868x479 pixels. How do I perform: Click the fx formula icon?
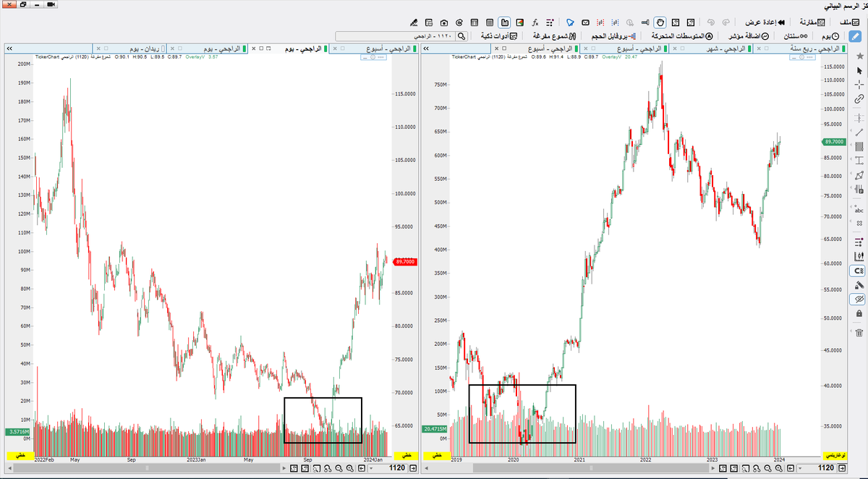point(535,22)
